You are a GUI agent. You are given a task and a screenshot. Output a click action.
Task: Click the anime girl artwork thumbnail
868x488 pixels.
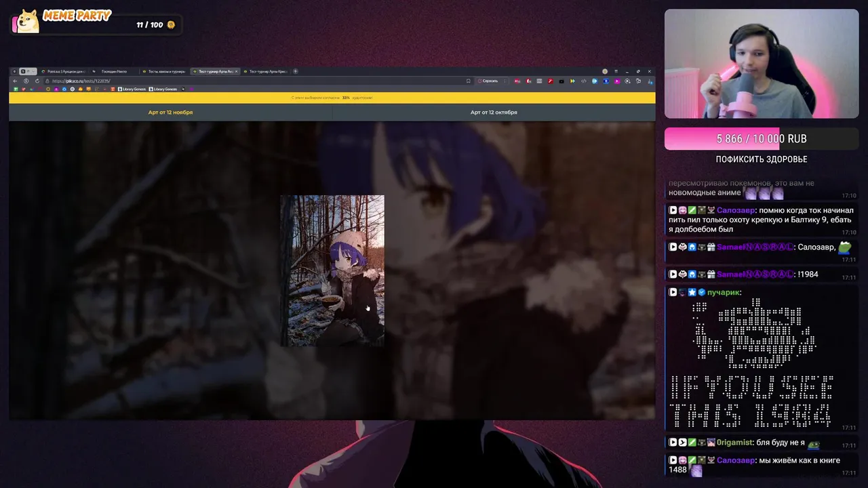click(332, 270)
